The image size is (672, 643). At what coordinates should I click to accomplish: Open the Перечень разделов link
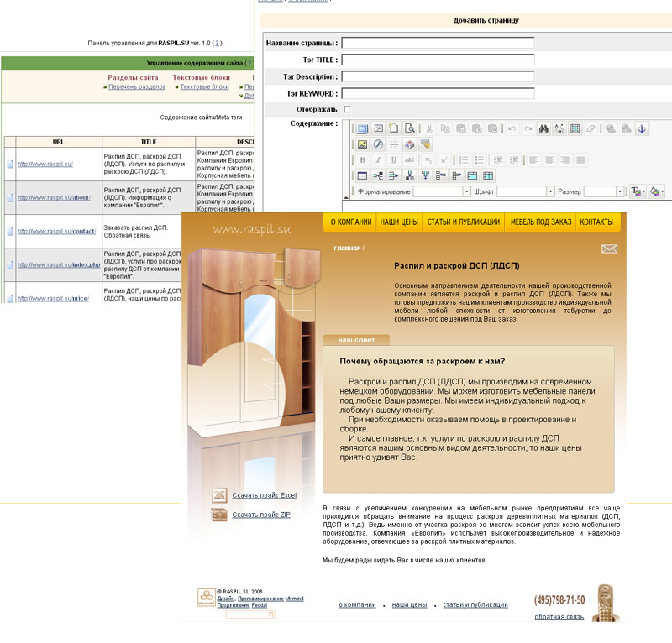coord(136,86)
